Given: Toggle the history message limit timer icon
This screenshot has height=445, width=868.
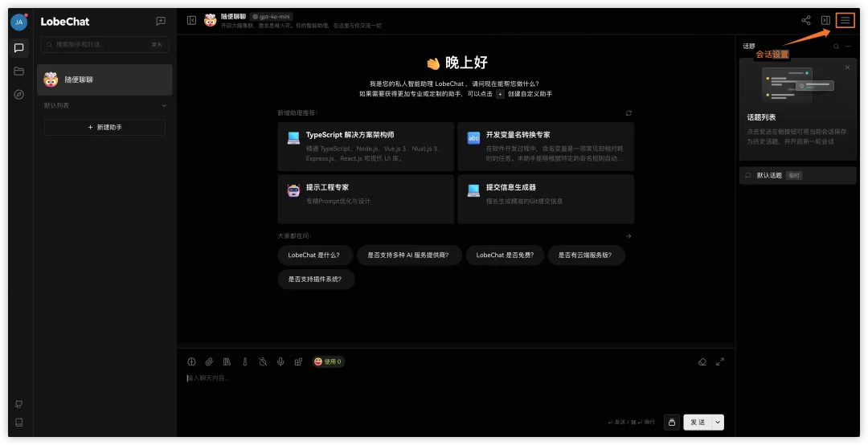Looking at the screenshot, I should pos(263,361).
